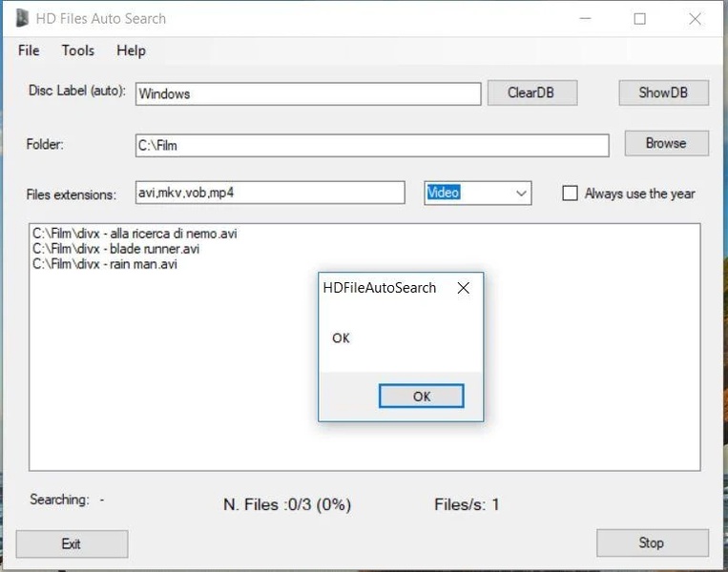
Task: Browse for a folder
Action: (666, 143)
